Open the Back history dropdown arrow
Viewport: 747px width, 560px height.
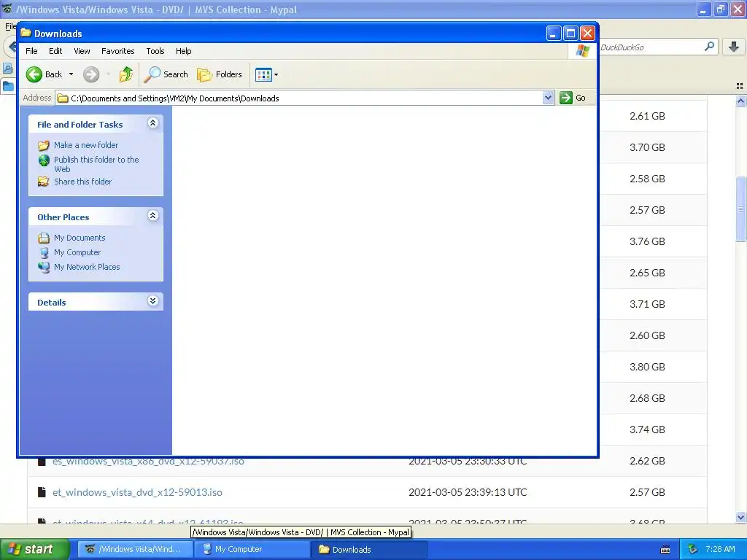[71, 74]
